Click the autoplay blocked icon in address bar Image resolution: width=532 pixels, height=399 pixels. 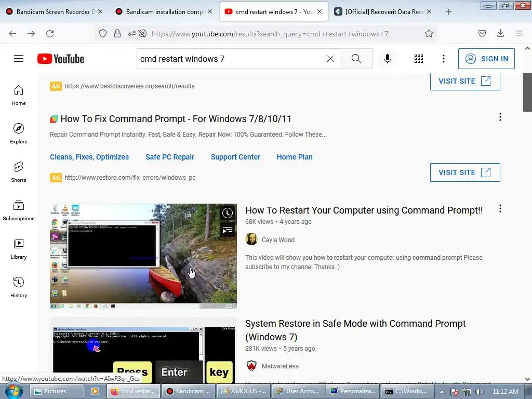[x=143, y=33]
